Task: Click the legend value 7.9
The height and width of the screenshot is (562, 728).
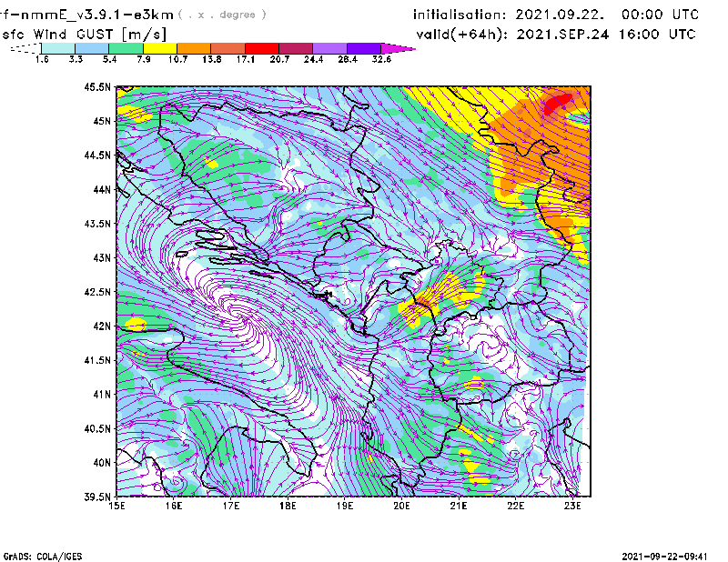Action: [144, 59]
